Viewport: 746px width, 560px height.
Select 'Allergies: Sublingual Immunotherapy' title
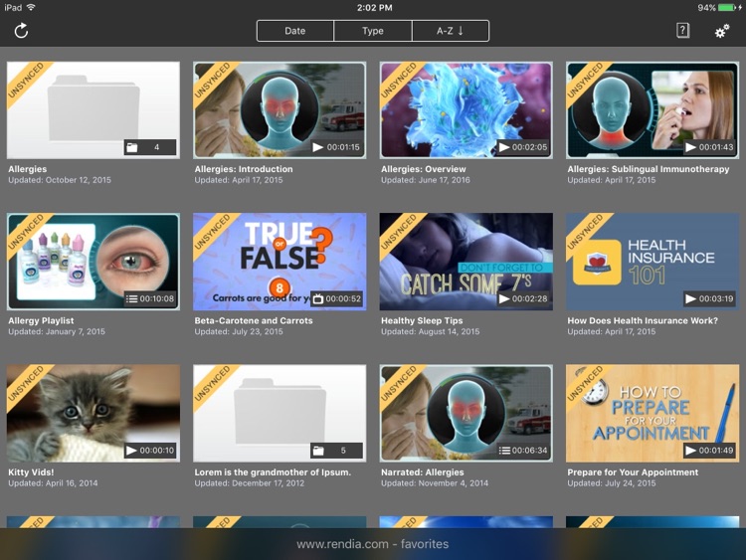pyautogui.click(x=648, y=169)
